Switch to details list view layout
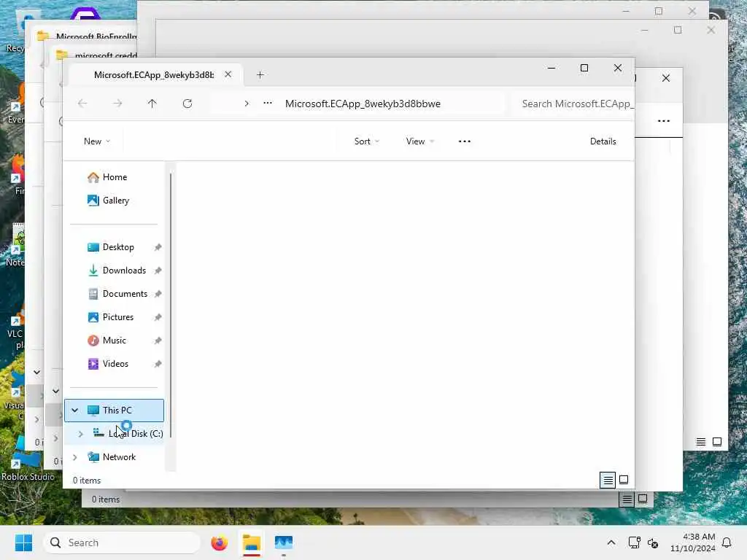This screenshot has width=747, height=560. point(608,480)
